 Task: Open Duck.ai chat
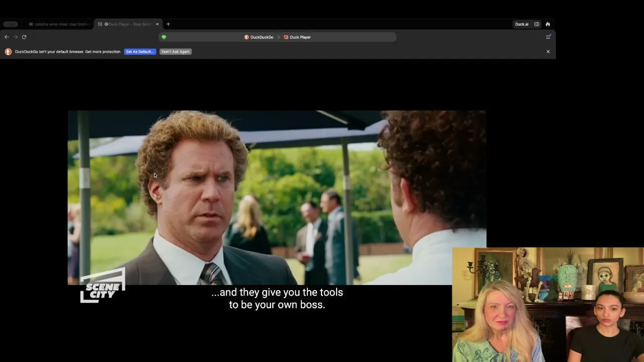point(522,24)
